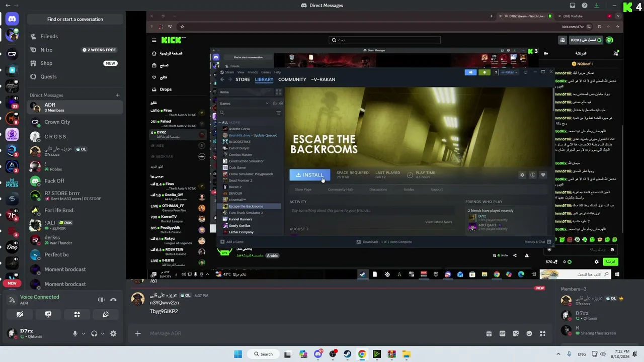Open the Friends tab in Discord

pos(75,36)
